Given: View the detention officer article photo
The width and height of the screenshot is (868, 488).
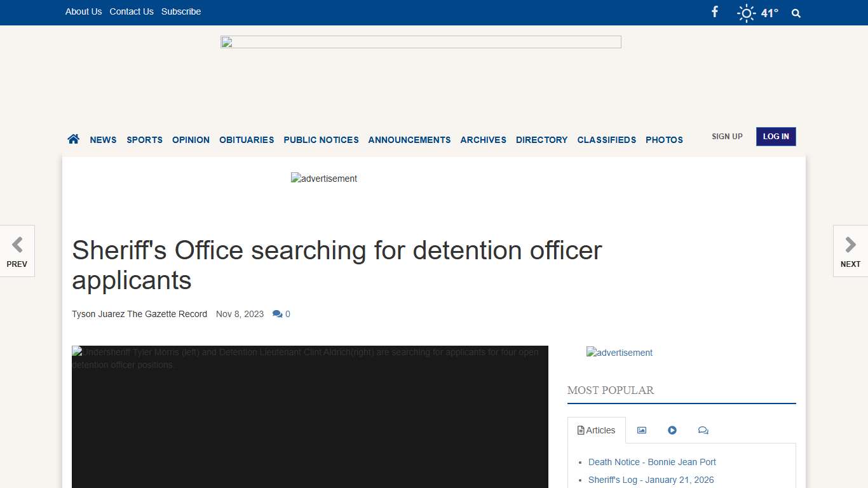Looking at the screenshot, I should point(309,416).
